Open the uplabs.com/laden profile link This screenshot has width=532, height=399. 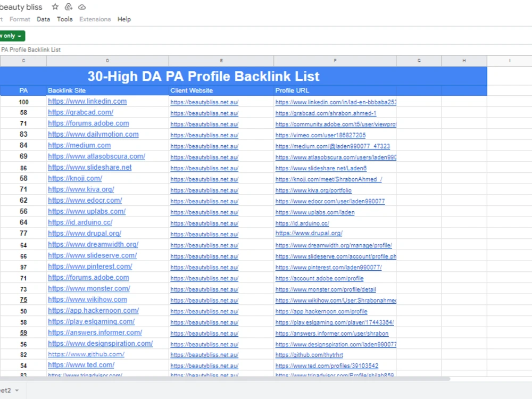point(315,212)
